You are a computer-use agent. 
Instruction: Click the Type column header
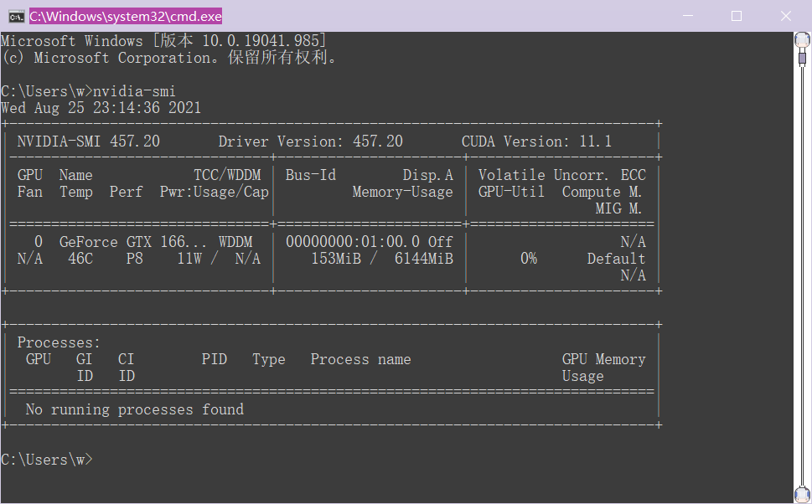269,359
